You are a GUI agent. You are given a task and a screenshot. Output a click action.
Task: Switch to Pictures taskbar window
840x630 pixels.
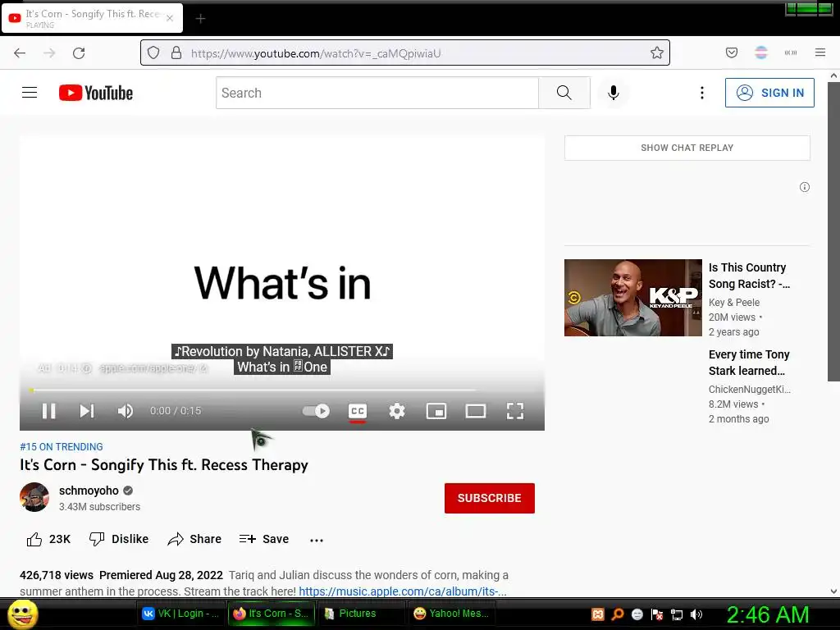point(361,614)
